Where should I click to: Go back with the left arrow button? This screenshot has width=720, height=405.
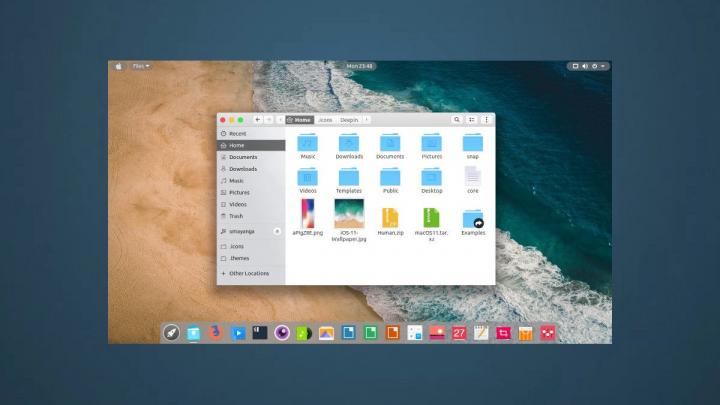point(258,119)
